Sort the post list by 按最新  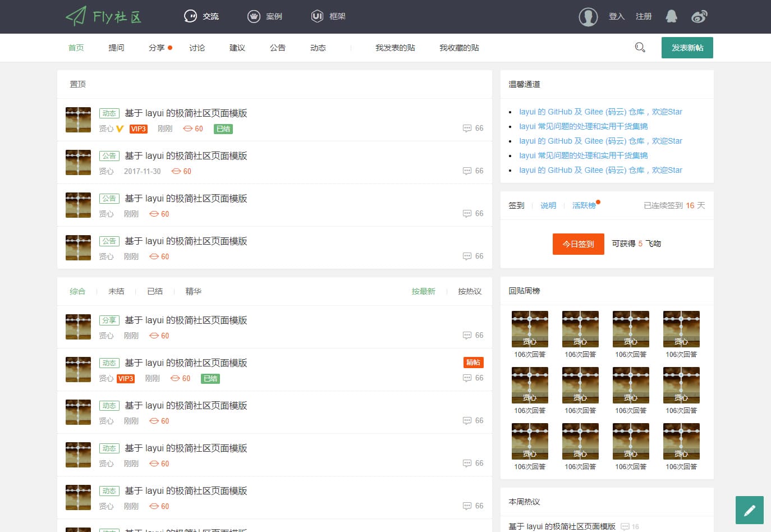(x=423, y=291)
